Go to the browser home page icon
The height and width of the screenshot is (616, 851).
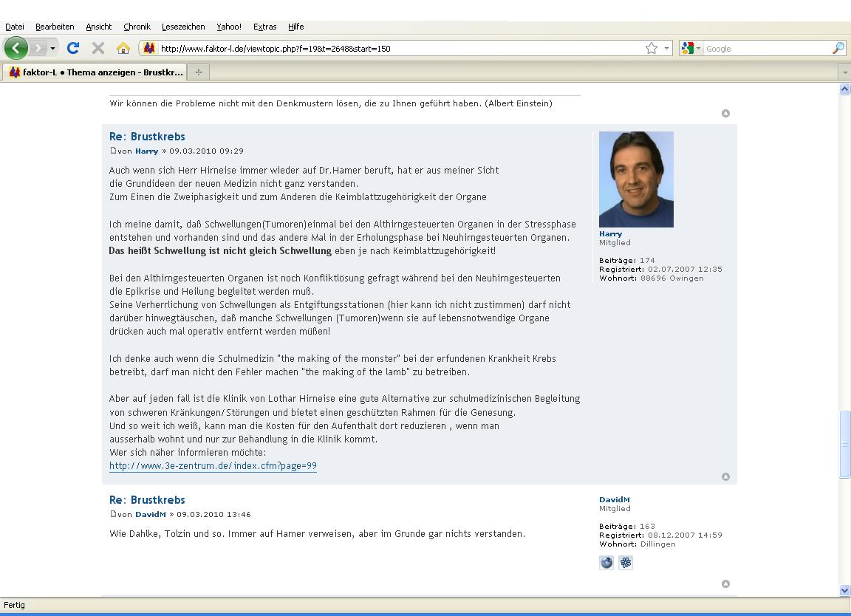[x=123, y=48]
